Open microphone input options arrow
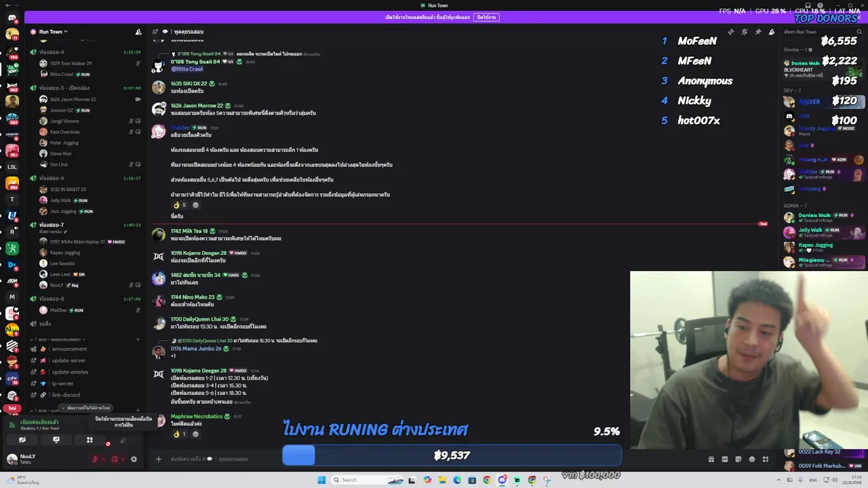 (103, 459)
